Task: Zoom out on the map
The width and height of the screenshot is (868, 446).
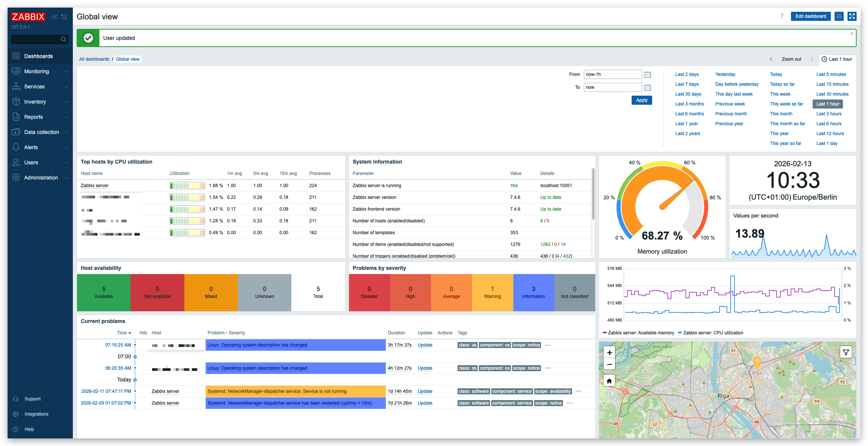Action: [x=609, y=364]
